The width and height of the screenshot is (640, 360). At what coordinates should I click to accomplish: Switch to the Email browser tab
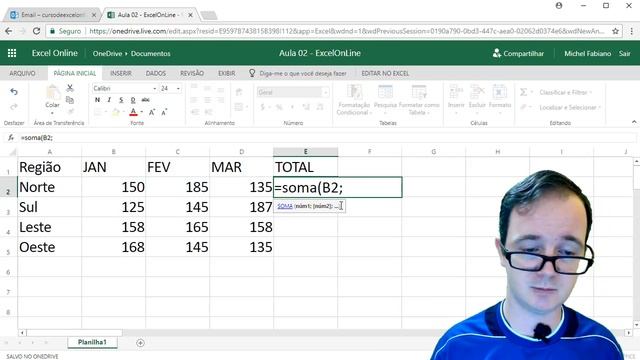pos(52,15)
